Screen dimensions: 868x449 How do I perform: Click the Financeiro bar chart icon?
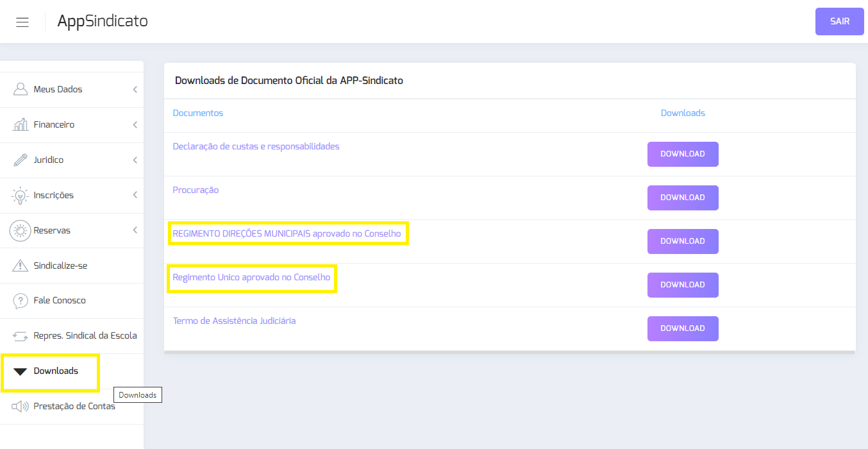pyautogui.click(x=21, y=124)
